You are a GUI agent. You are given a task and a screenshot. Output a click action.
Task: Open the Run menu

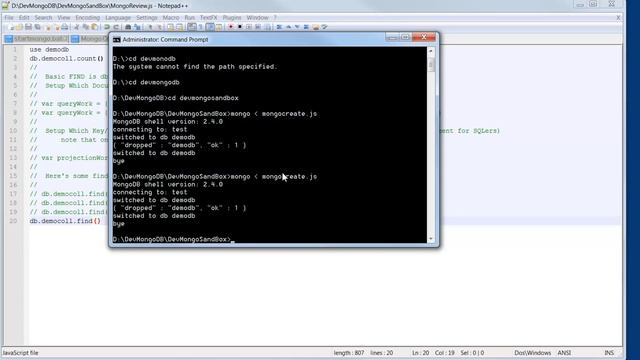coord(190,18)
